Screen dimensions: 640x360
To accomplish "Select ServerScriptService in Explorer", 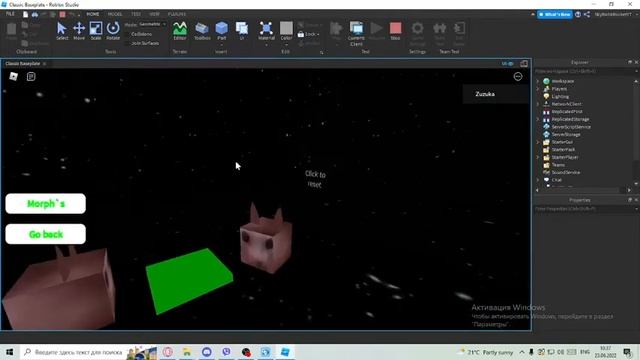I will click(571, 127).
